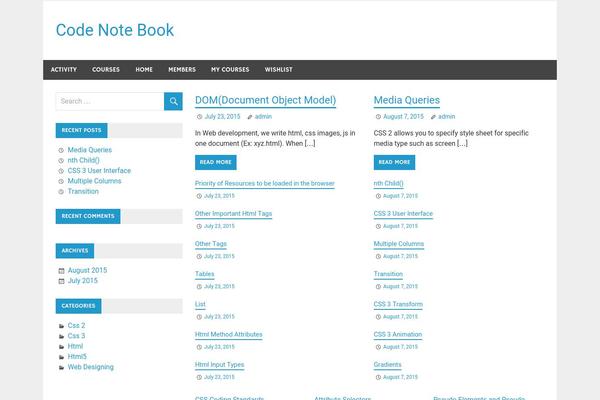Image resolution: width=600 pixels, height=400 pixels.
Task: Click folder icon beside Html category
Action: click(61, 347)
